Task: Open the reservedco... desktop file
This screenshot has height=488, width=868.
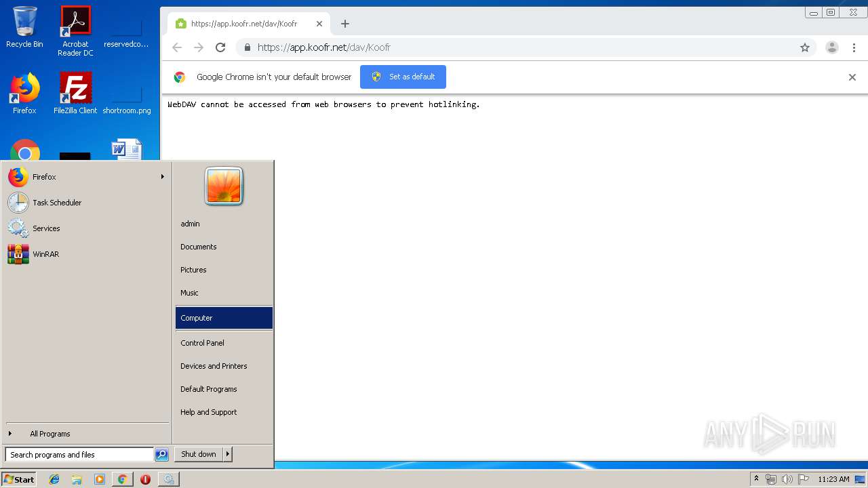Action: point(126,30)
